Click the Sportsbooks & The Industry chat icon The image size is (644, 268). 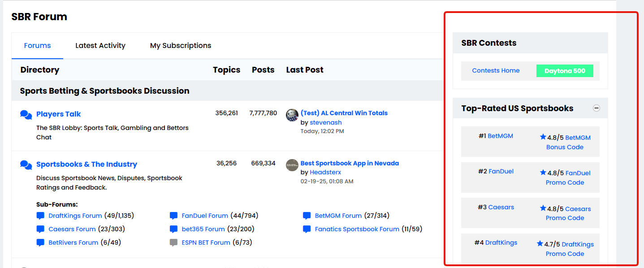click(26, 164)
